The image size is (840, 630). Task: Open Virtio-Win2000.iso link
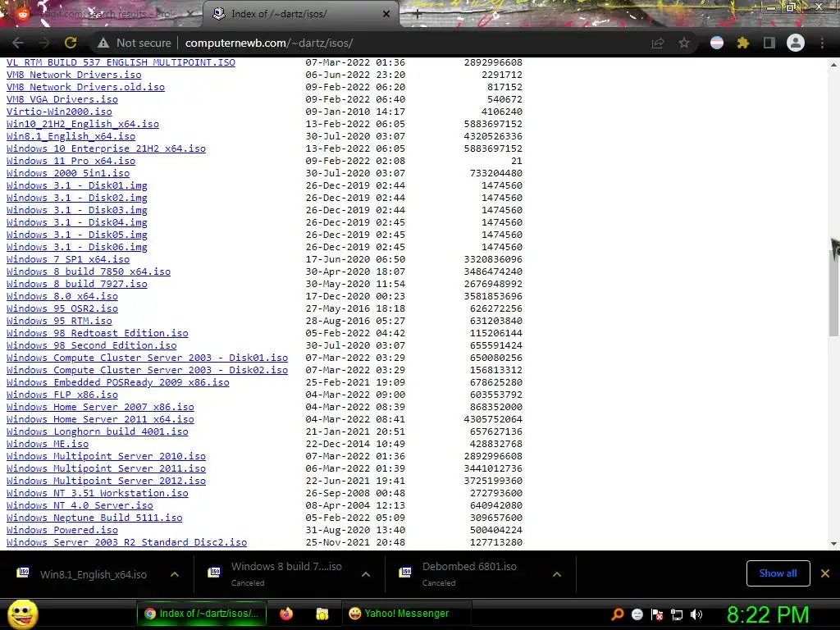(59, 112)
